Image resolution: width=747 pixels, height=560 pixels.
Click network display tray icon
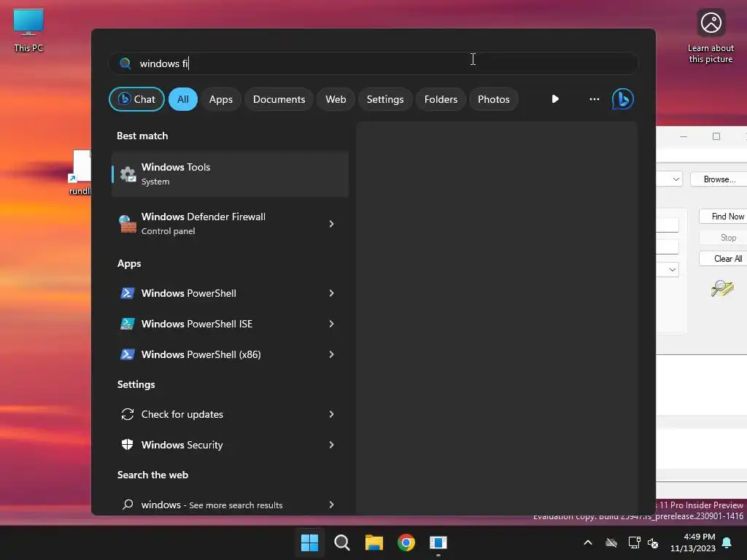point(634,542)
